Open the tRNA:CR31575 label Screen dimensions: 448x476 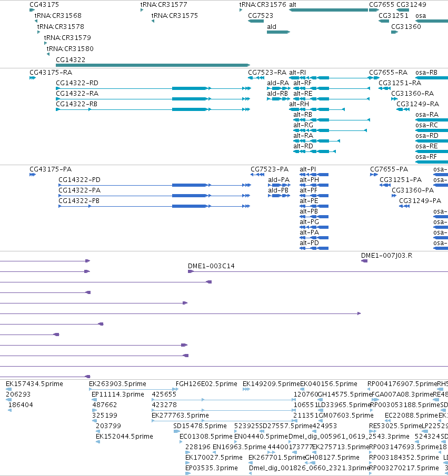174,15
